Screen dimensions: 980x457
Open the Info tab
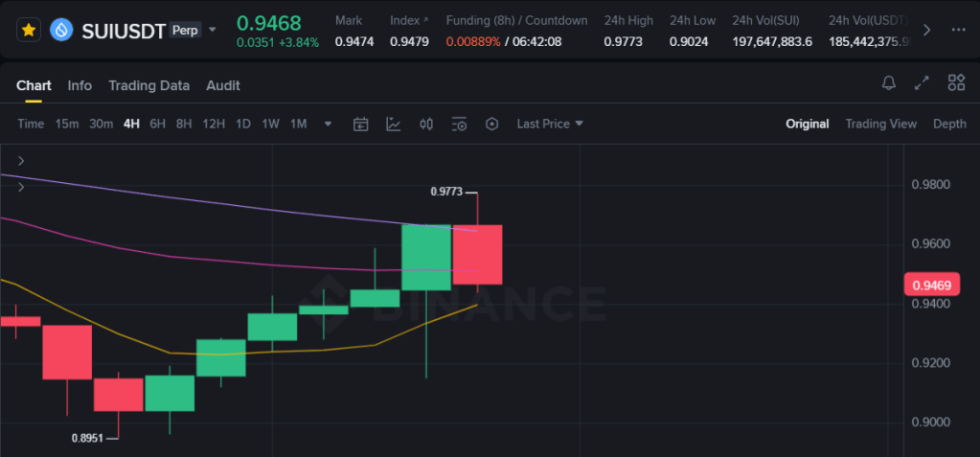click(x=80, y=85)
